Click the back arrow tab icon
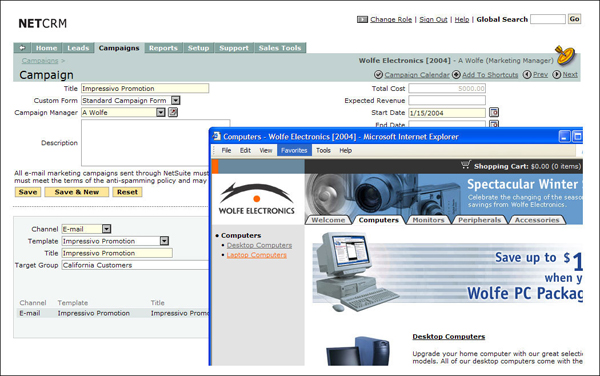Viewport: 600px width, 376px height. click(23, 48)
